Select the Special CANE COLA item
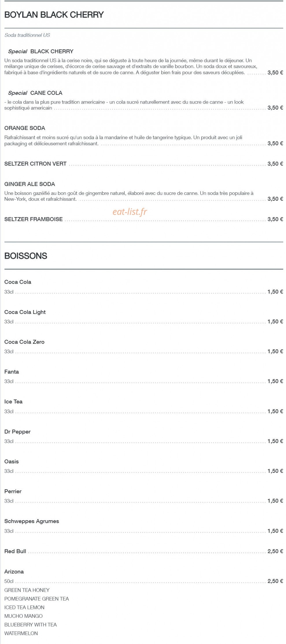The image size is (286, 644). coord(35,93)
